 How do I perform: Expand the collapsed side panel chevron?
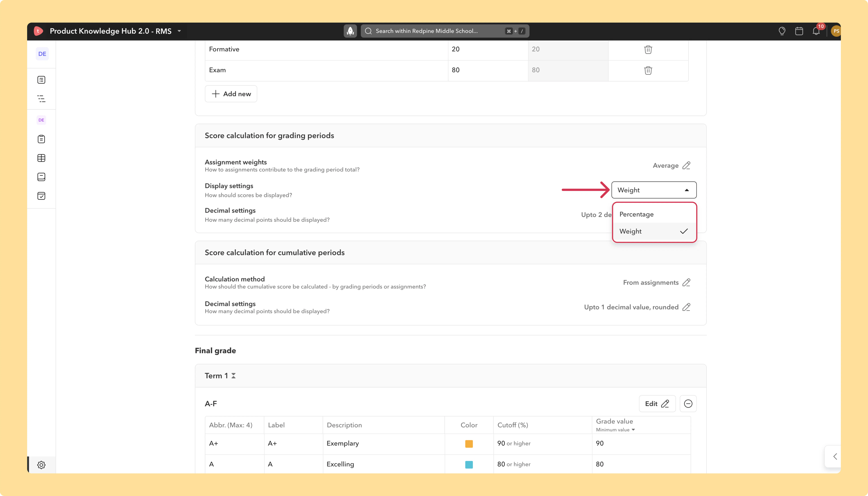[x=835, y=456]
